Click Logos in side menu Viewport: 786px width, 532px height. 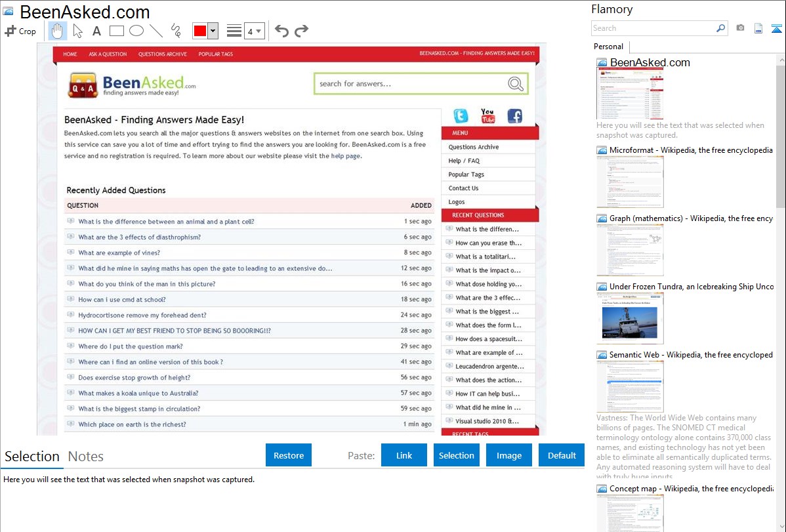point(457,202)
